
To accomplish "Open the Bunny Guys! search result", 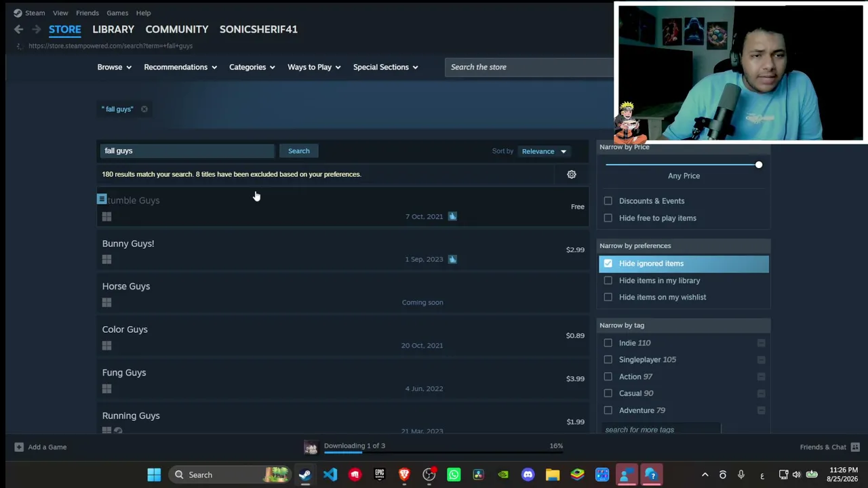I will (x=343, y=250).
